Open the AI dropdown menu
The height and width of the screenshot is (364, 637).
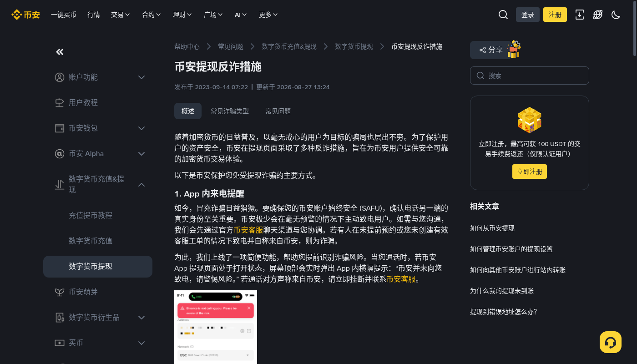click(x=241, y=15)
